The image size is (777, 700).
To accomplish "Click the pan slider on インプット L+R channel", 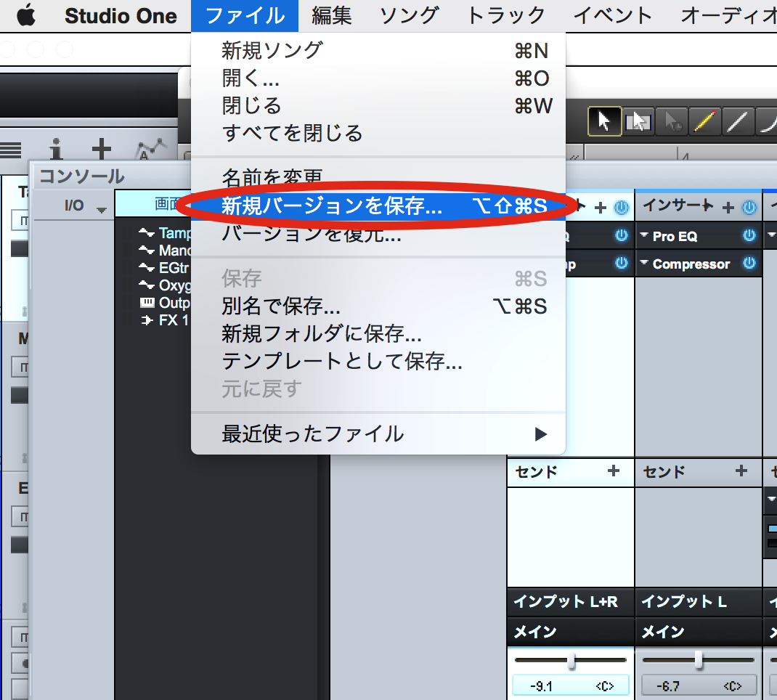I will pos(571,661).
